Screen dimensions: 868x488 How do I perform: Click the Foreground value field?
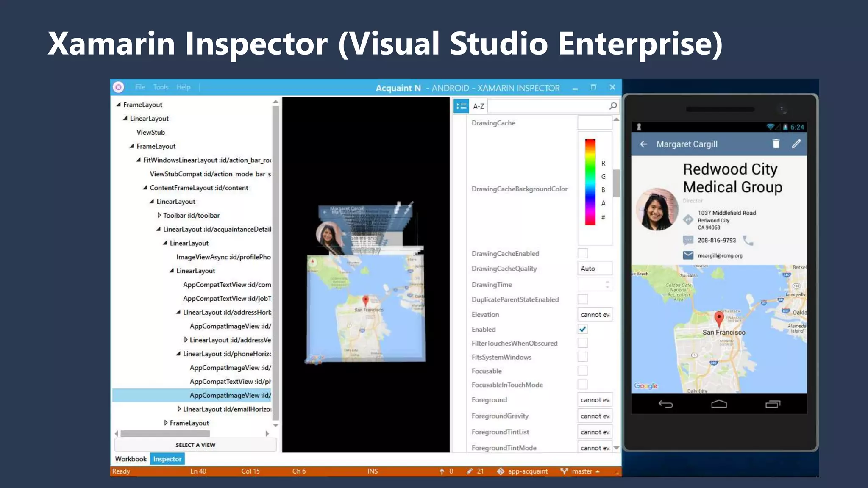pos(595,400)
